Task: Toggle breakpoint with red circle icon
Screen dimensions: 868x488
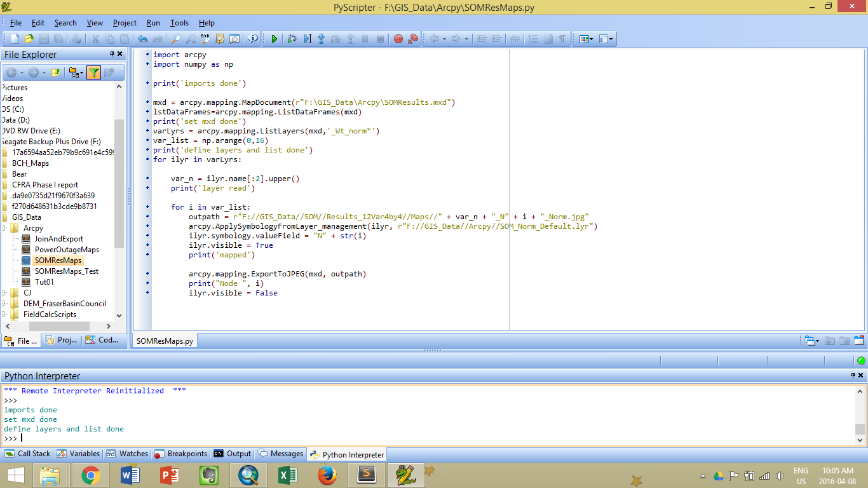Action: (398, 39)
